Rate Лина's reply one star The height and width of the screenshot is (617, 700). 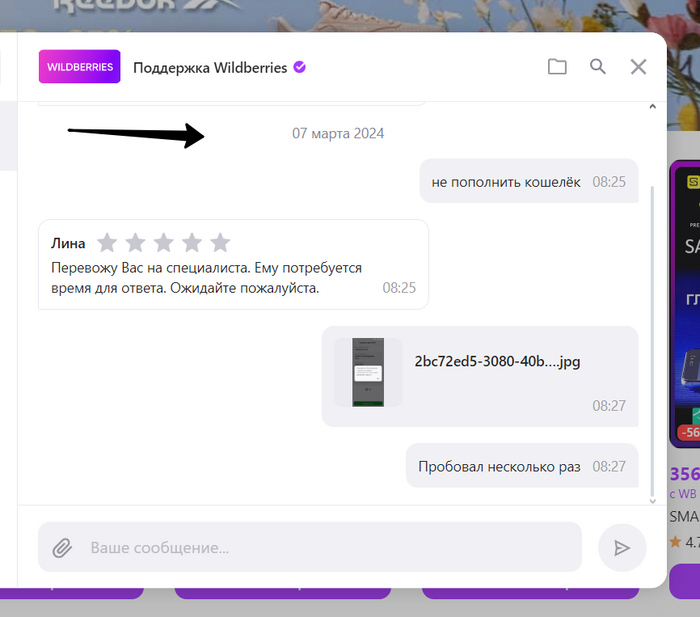point(107,243)
